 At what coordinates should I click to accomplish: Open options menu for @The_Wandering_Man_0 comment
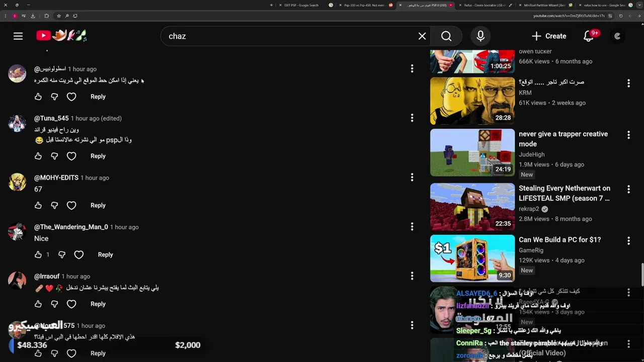(412, 226)
